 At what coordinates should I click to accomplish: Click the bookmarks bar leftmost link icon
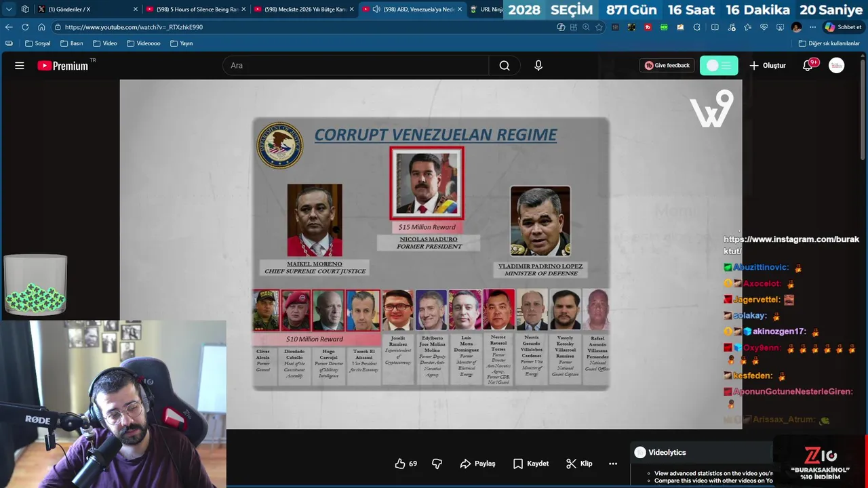pos(9,43)
